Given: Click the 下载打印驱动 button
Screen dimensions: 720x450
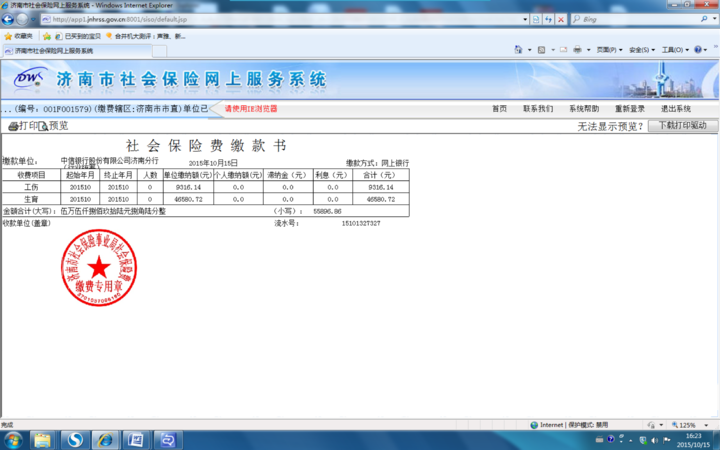Looking at the screenshot, I should click(x=683, y=126).
